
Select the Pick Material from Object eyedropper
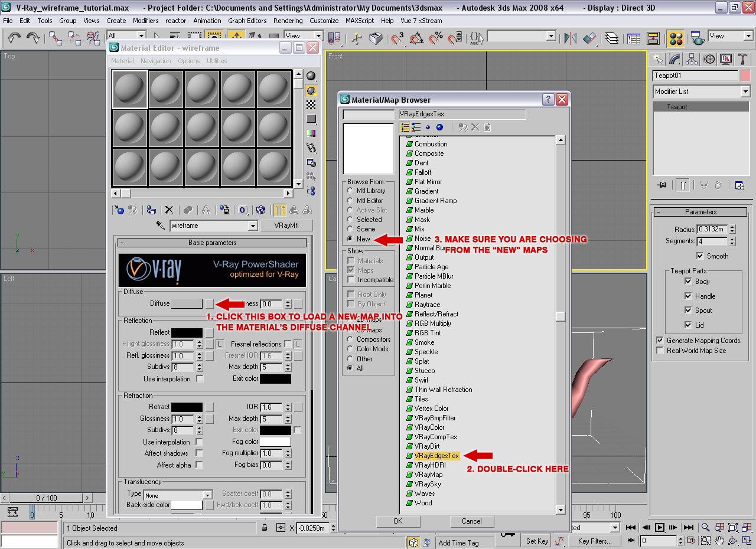[x=160, y=225]
